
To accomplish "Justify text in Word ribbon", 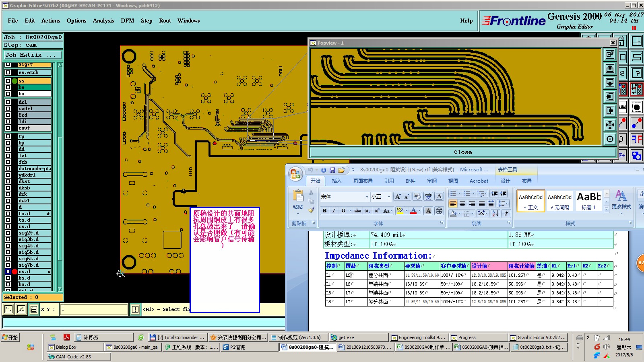I will click(x=481, y=204).
